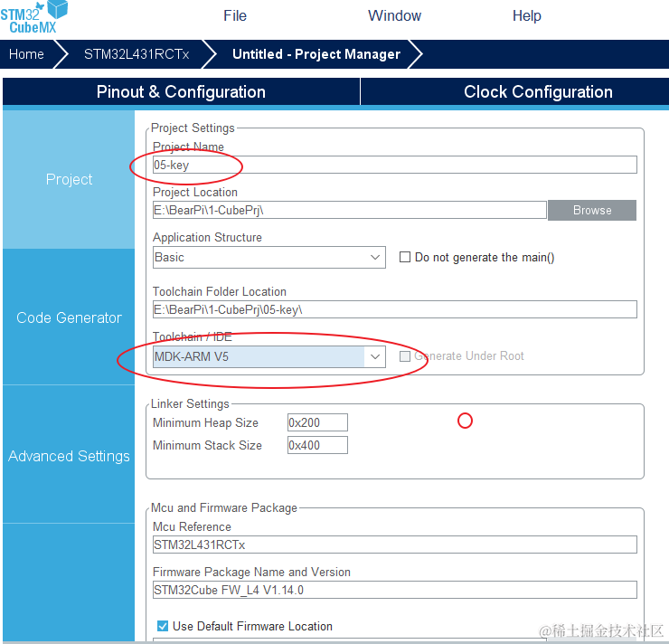
Task: Open the File menu
Action: [235, 15]
